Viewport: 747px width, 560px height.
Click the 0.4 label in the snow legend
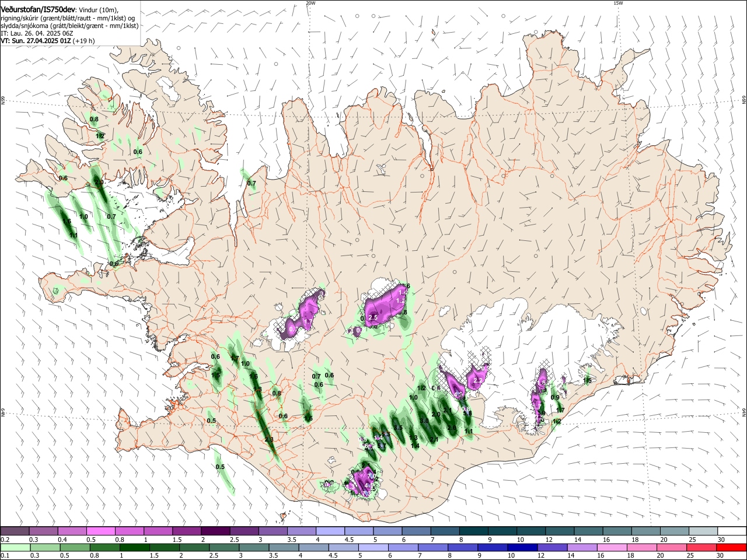63,540
